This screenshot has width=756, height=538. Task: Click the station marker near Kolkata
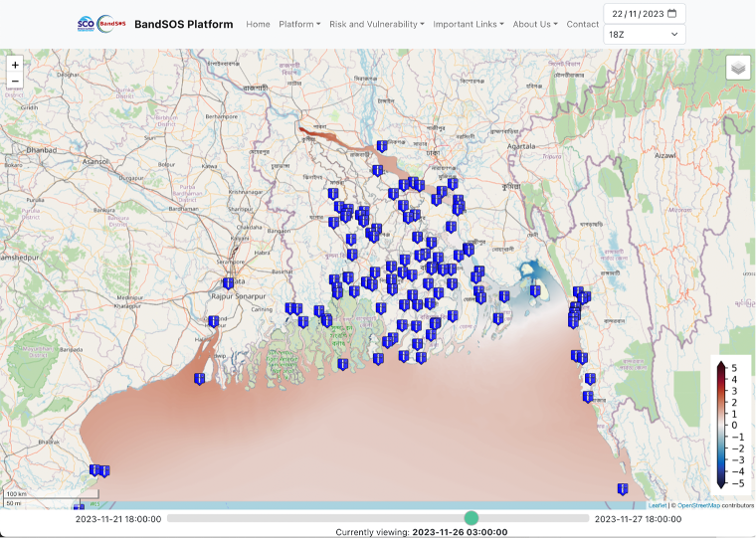tap(228, 283)
